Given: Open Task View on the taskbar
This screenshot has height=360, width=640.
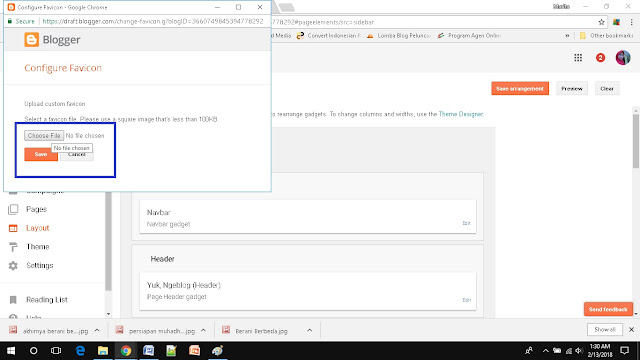Looking at the screenshot, I should click(56, 351).
